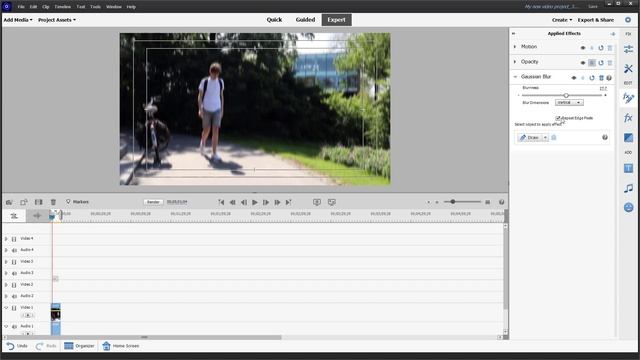The height and width of the screenshot is (360, 640).
Task: Open settings gear icon at top right
Action: point(628,20)
